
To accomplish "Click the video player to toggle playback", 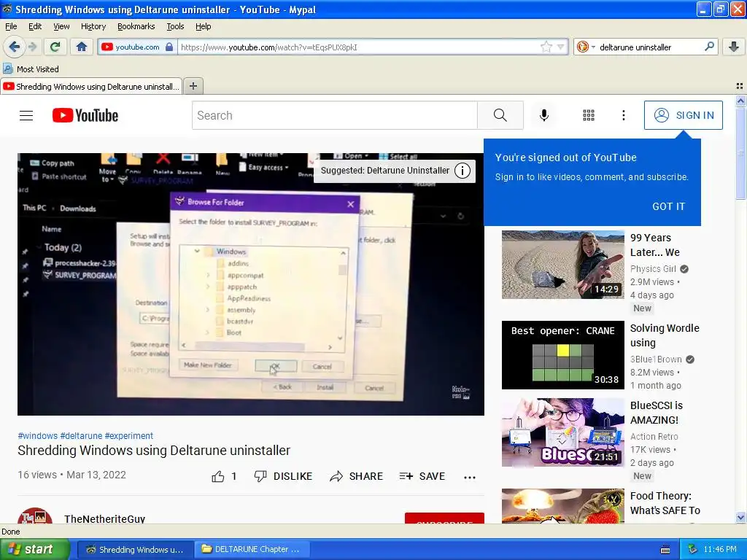I will [251, 284].
